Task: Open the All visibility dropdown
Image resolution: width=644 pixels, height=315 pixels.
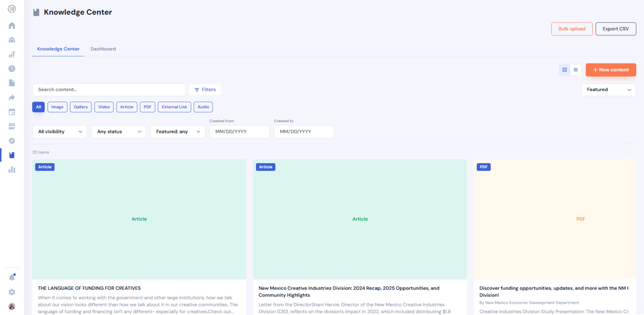Action: tap(60, 132)
